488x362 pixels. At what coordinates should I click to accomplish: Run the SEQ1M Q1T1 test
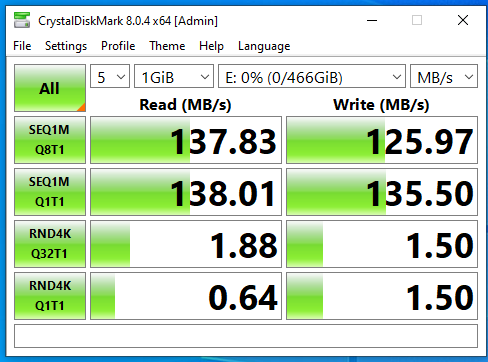click(x=50, y=192)
